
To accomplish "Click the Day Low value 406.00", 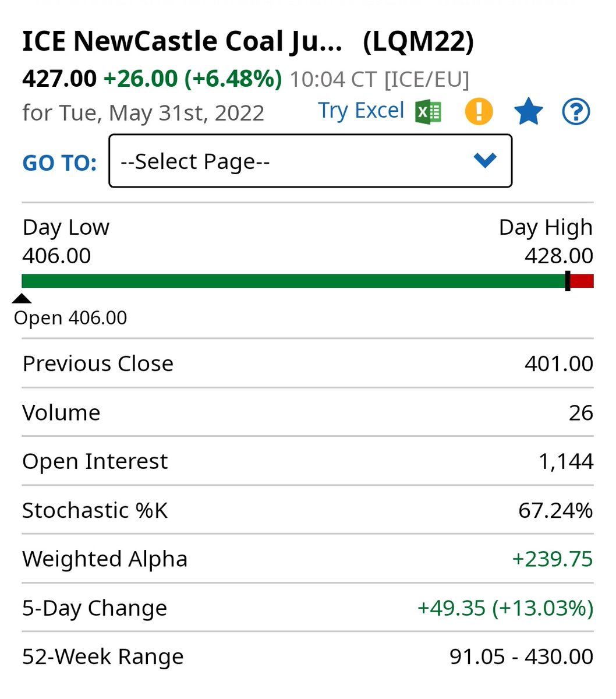I will tap(56, 256).
